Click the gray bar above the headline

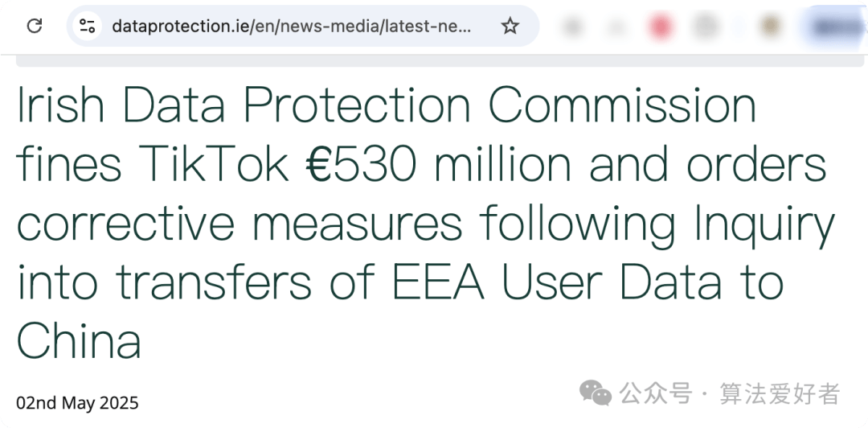click(x=440, y=61)
